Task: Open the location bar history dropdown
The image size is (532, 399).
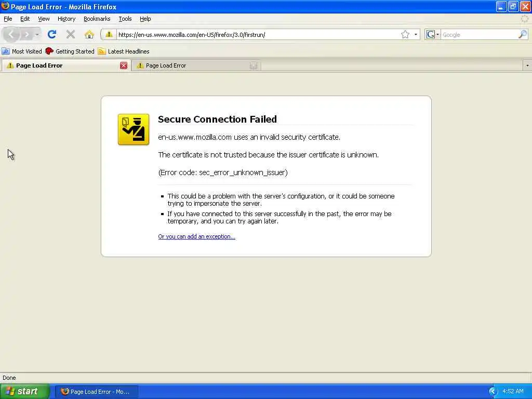Action: click(x=416, y=34)
